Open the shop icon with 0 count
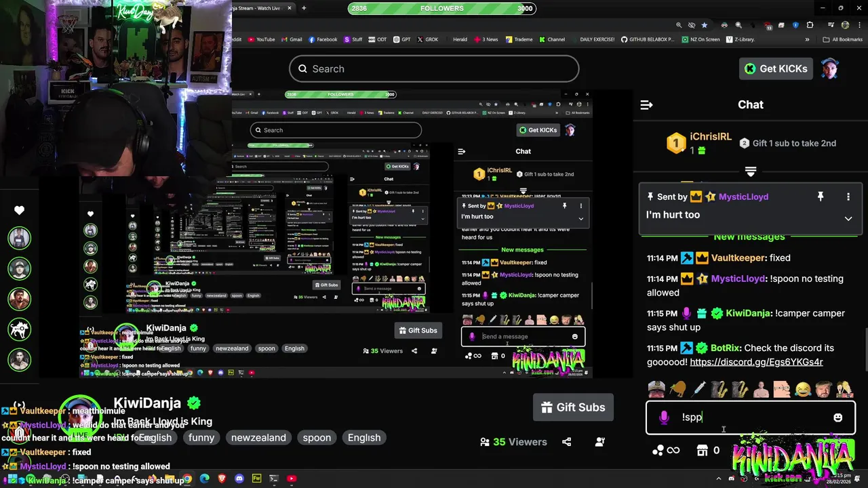868x488 pixels. point(708,450)
